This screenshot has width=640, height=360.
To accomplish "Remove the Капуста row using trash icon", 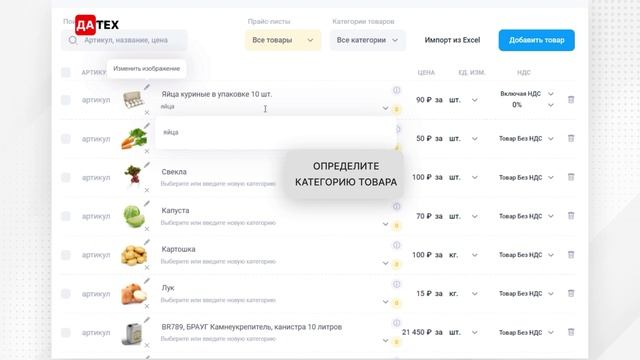I will tap(571, 216).
